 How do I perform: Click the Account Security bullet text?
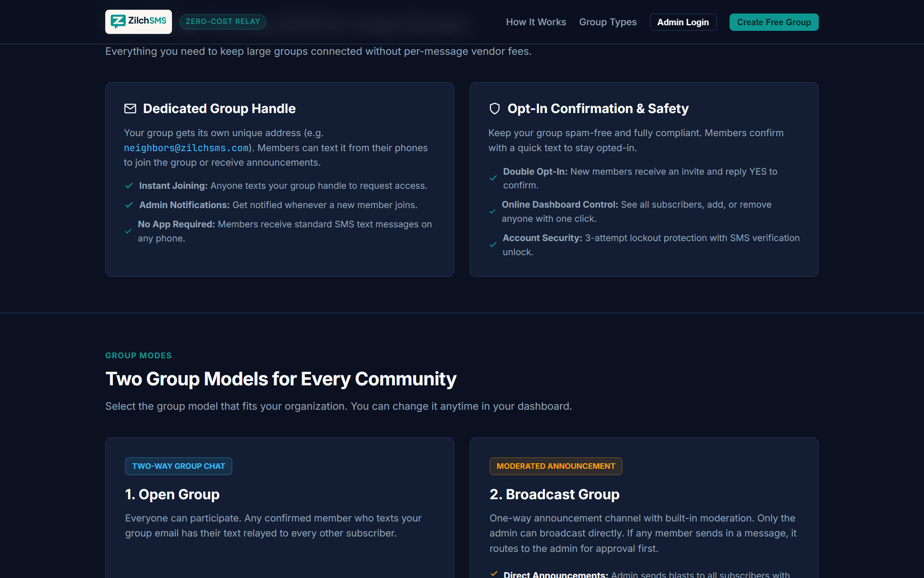tap(651, 245)
